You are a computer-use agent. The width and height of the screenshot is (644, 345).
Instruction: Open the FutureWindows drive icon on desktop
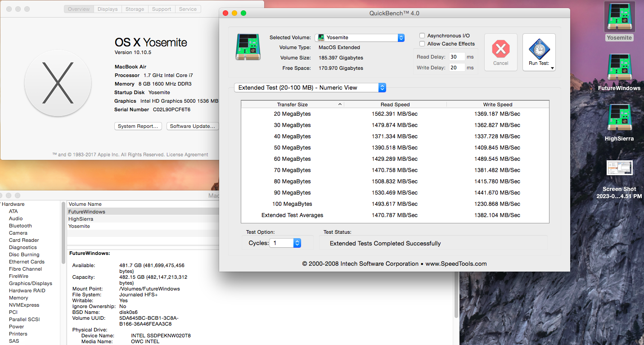(x=619, y=68)
